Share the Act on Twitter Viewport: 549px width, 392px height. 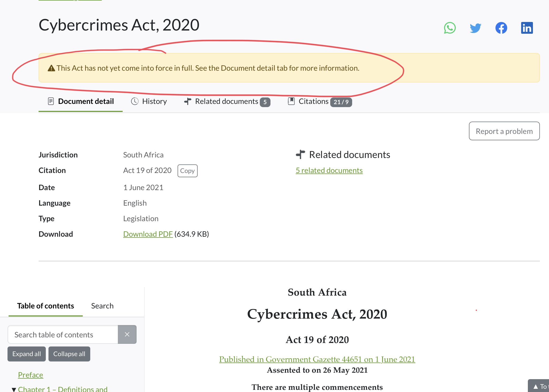click(475, 28)
